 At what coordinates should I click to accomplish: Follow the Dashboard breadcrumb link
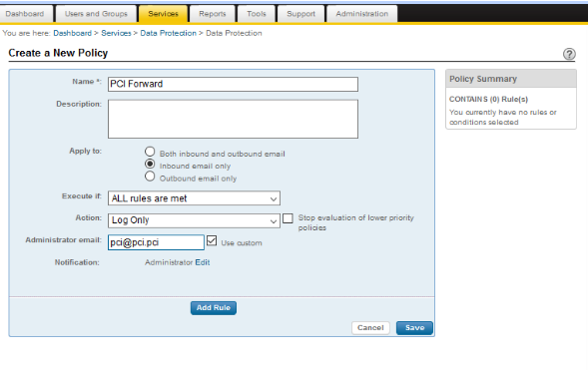click(72, 33)
